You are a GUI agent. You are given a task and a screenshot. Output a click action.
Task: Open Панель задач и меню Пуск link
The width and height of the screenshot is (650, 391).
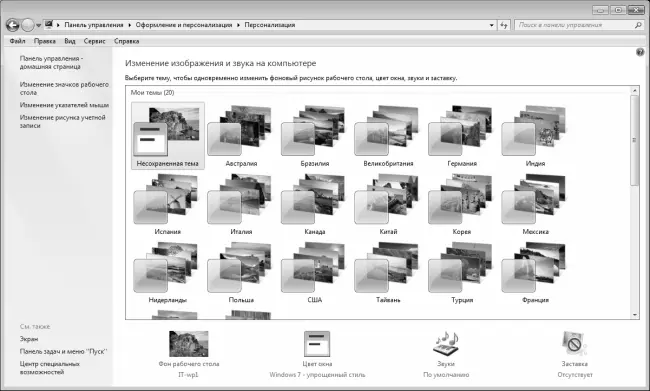[63, 351]
